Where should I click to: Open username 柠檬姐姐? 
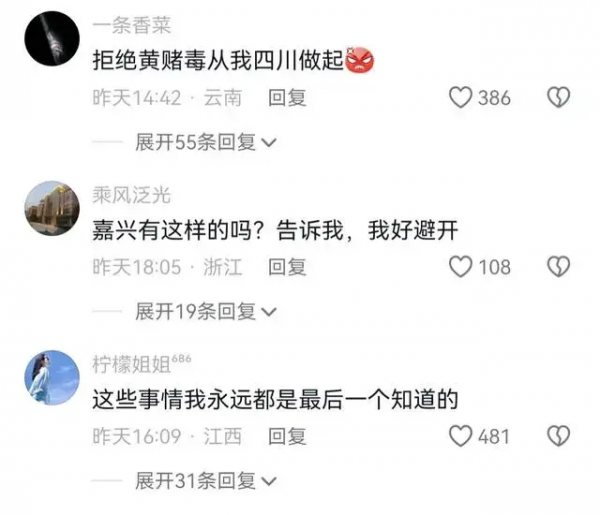coord(132,364)
